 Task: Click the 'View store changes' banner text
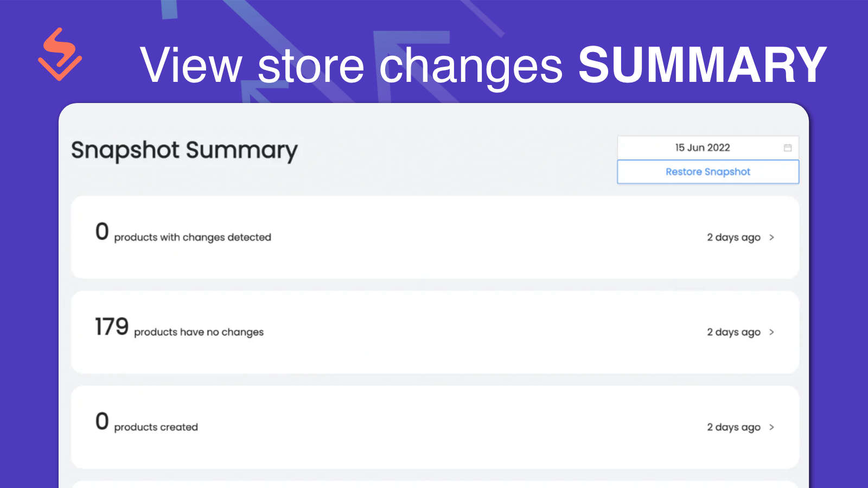point(352,66)
